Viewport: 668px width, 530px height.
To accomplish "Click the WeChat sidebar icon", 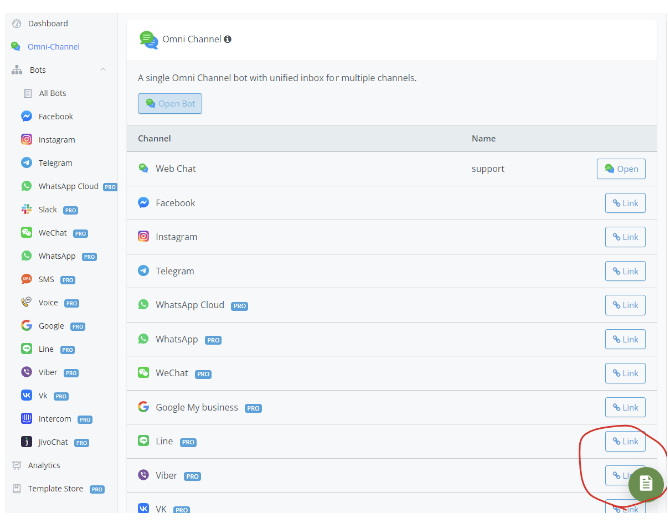I will point(26,233).
